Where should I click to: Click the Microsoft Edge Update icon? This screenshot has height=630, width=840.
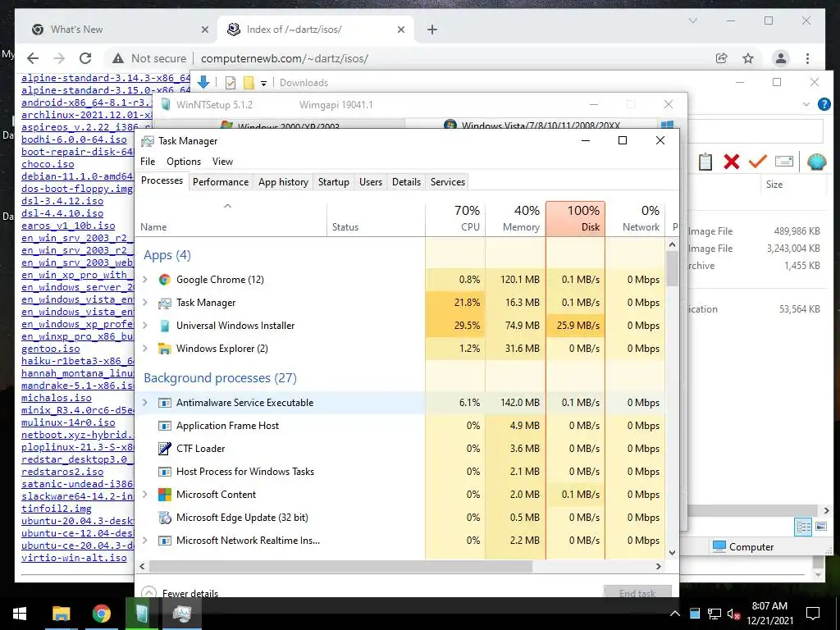point(164,518)
